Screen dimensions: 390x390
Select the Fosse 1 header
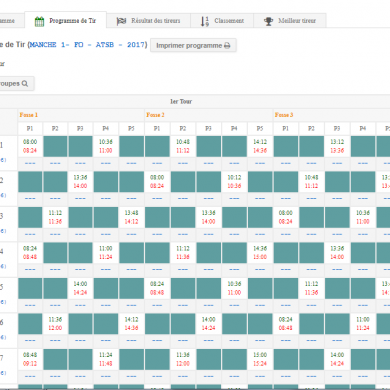[x=28, y=115]
